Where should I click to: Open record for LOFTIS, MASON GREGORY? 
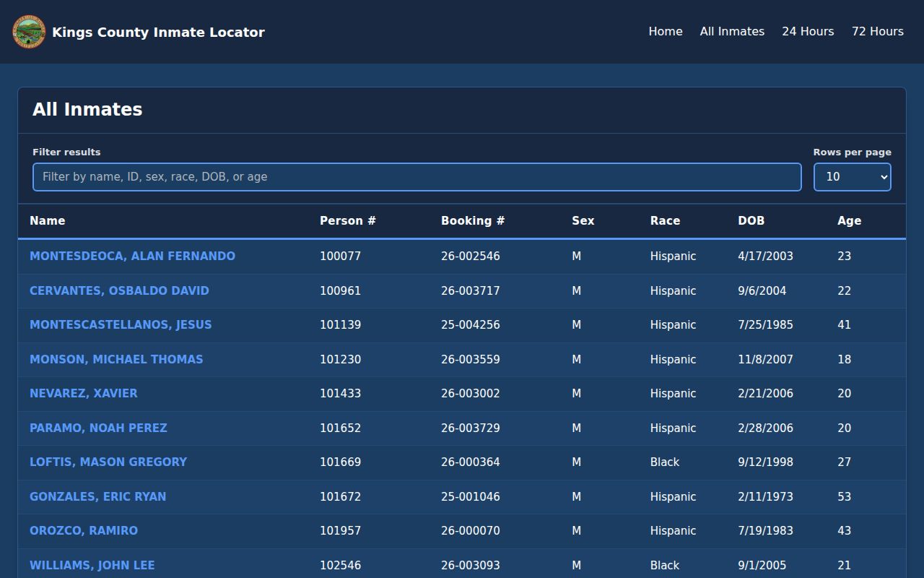coord(108,462)
